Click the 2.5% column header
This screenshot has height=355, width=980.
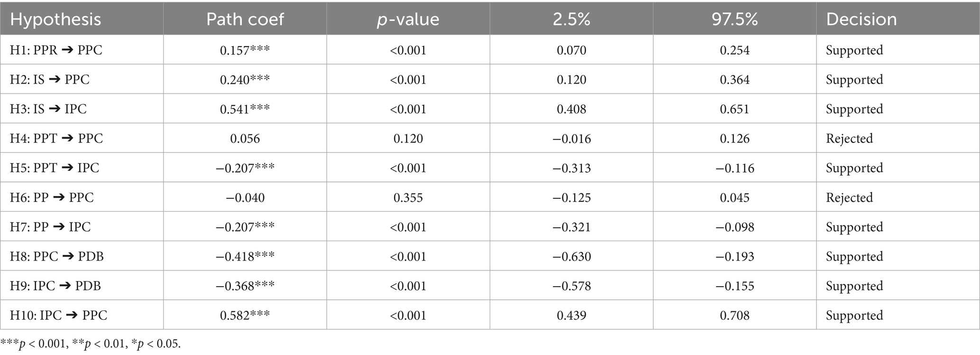point(571,19)
